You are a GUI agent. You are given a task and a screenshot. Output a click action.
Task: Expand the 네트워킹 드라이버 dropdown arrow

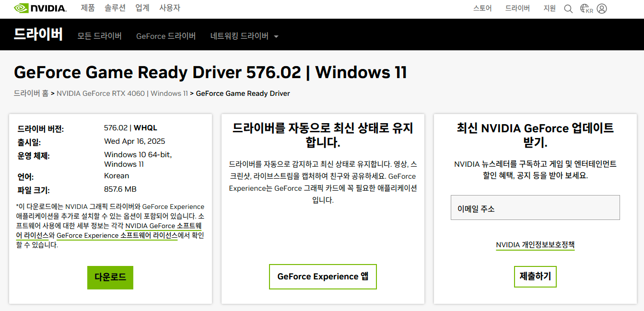click(276, 36)
